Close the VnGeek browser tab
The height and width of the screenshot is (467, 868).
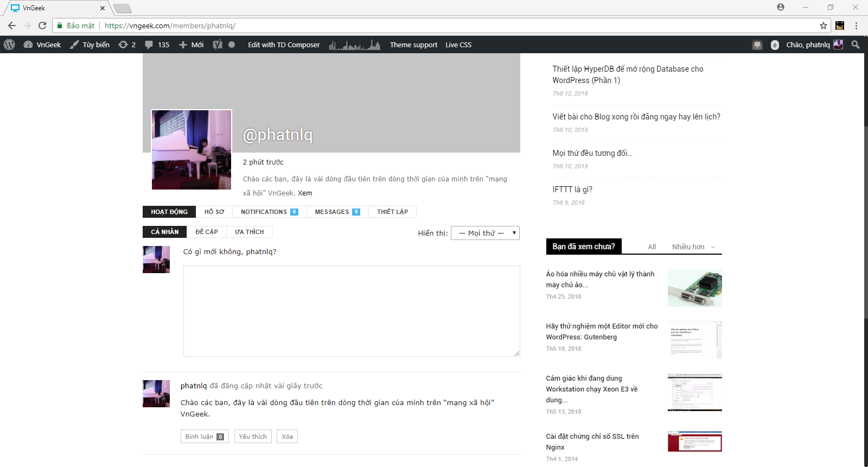pyautogui.click(x=103, y=8)
